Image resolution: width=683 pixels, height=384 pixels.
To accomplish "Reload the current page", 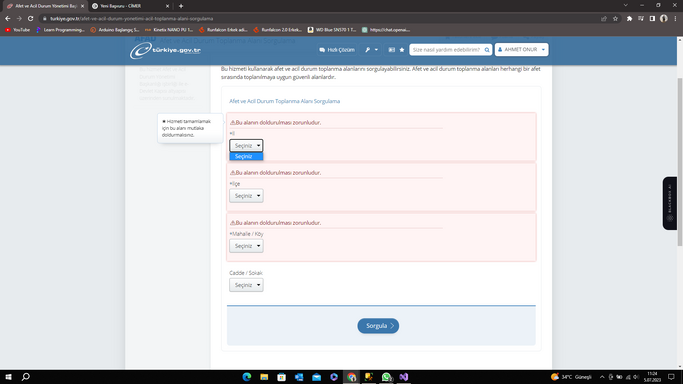I will [30, 19].
